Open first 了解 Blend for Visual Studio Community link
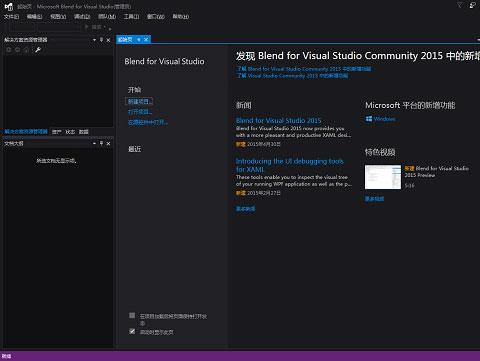This screenshot has width=480, height=361. (x=303, y=69)
